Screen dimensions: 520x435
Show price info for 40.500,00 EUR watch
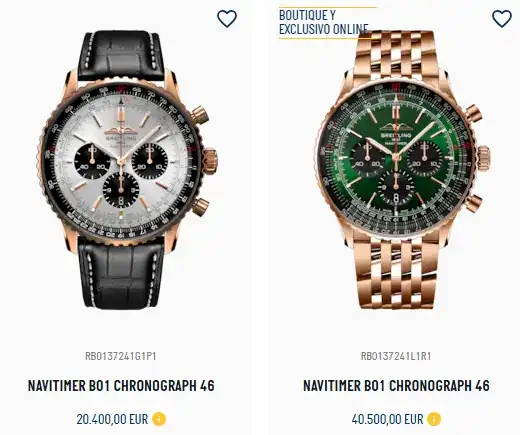[x=434, y=419]
